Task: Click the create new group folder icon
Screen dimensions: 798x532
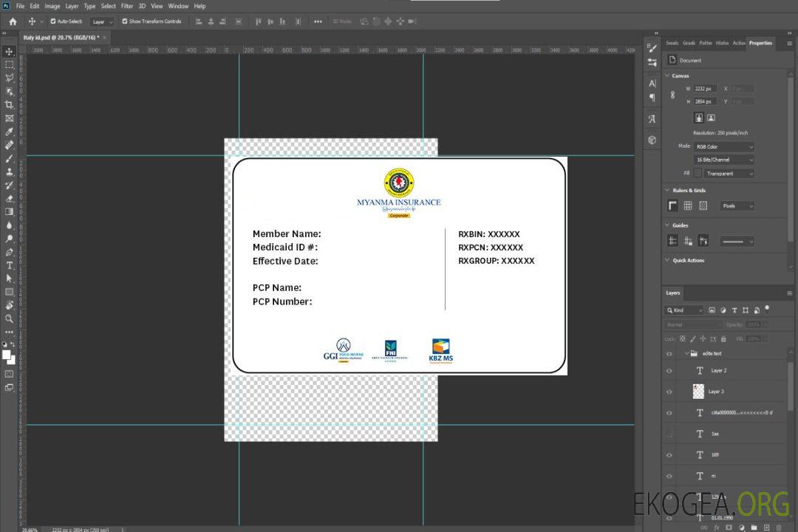Action: pos(754,528)
